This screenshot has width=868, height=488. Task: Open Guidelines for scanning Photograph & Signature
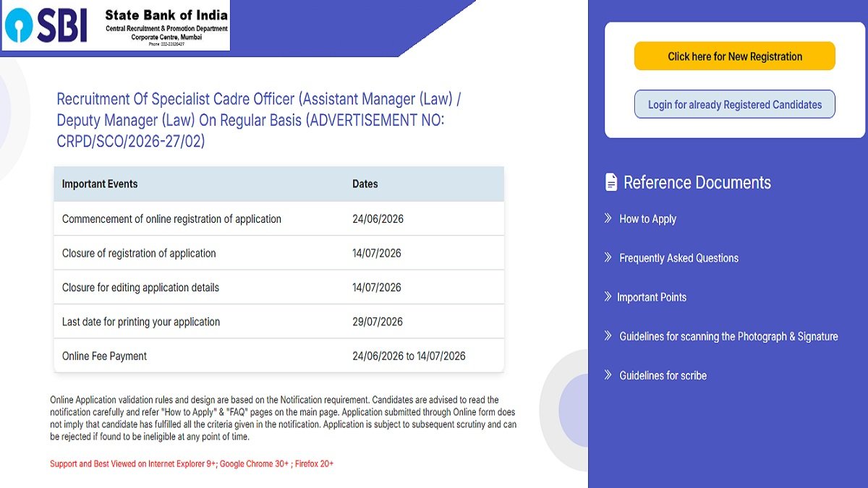click(x=728, y=336)
